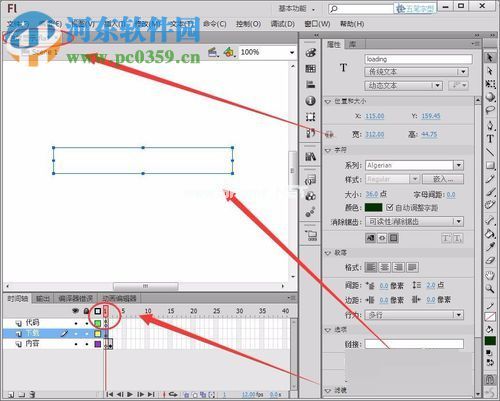Select the Pencil tool
Viewport: 500px width, 401px height.
coord(490,179)
